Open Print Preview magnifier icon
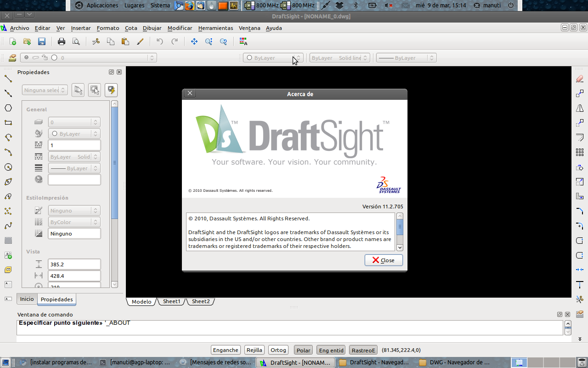Image resolution: width=588 pixels, height=368 pixels. tap(76, 41)
